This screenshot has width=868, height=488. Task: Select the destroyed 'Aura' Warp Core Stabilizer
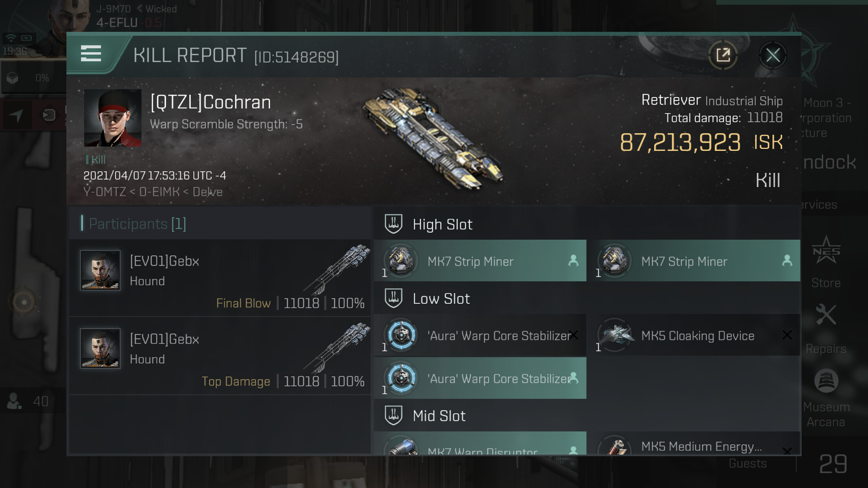pos(480,335)
